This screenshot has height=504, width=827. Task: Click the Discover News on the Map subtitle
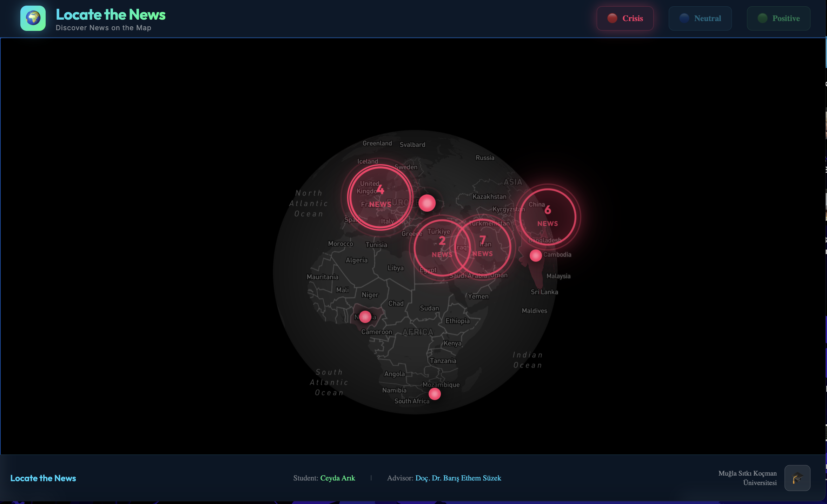pyautogui.click(x=104, y=28)
